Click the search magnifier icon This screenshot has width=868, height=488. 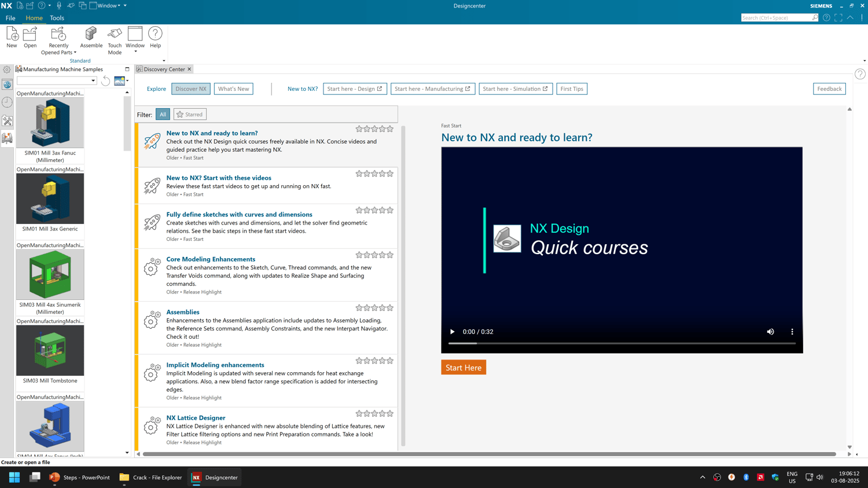(x=815, y=18)
